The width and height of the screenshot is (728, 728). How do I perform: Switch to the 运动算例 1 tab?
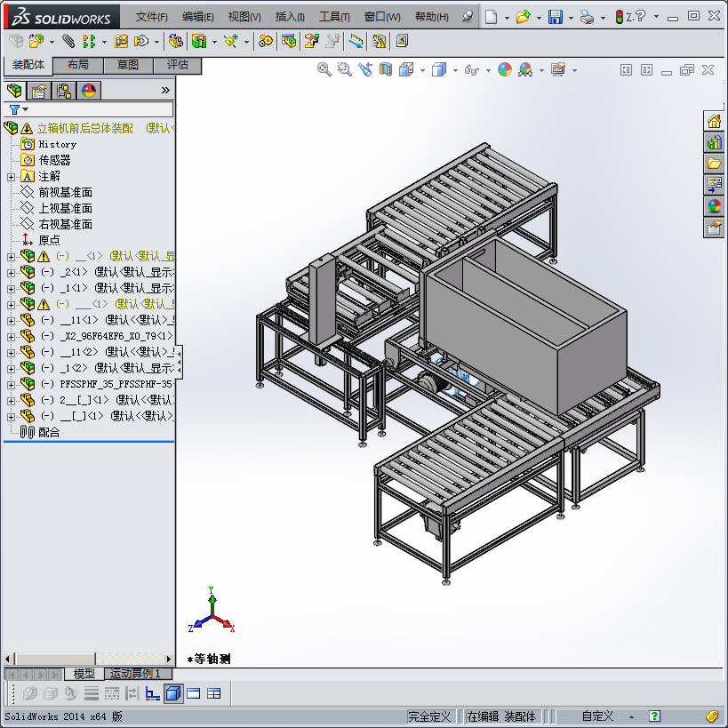[139, 673]
